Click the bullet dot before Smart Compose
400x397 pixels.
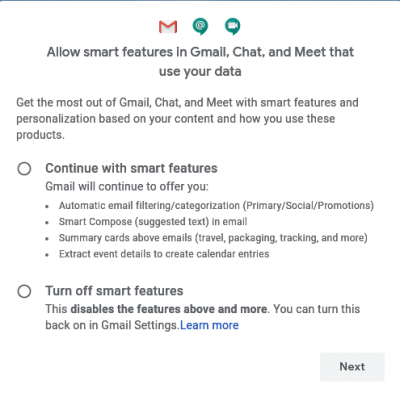pyautogui.click(x=47, y=223)
